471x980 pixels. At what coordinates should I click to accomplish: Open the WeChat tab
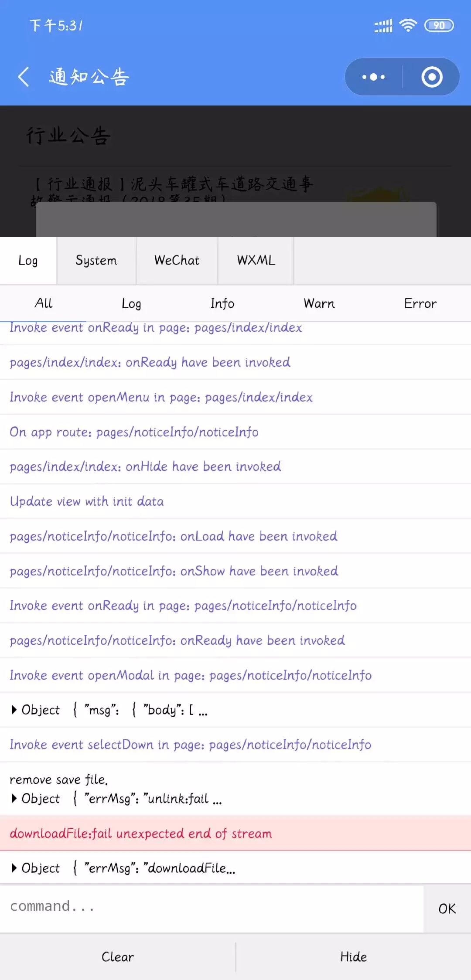pos(177,261)
